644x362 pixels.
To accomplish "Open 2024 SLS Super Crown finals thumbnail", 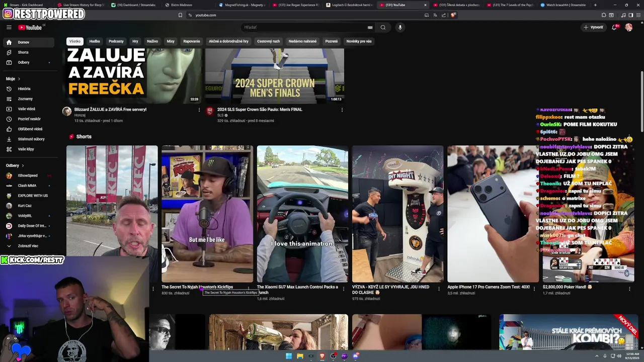I will (274, 75).
